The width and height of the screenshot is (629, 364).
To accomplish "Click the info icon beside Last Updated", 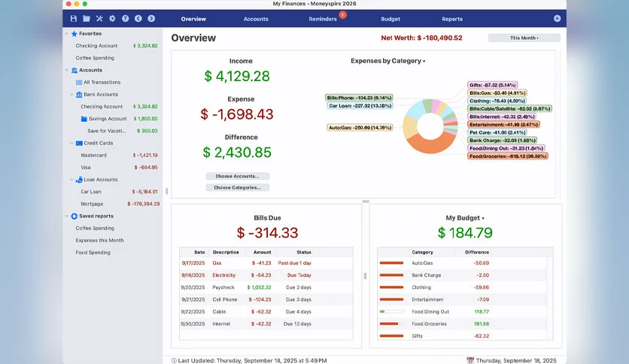I will [x=174, y=361].
